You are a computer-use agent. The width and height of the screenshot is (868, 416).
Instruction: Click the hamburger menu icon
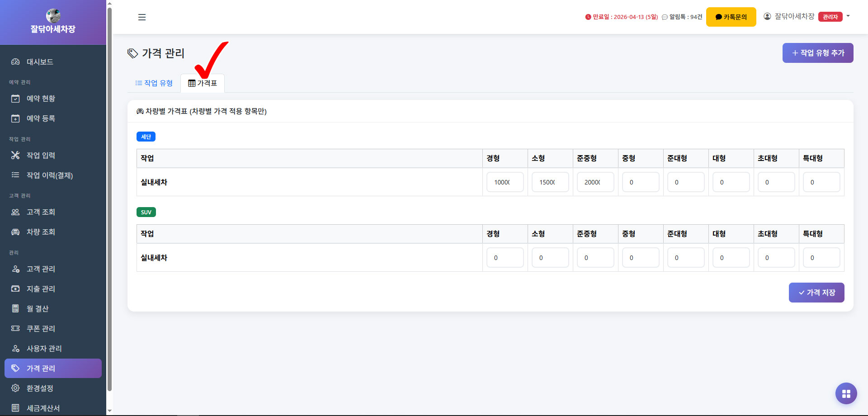[x=142, y=17]
